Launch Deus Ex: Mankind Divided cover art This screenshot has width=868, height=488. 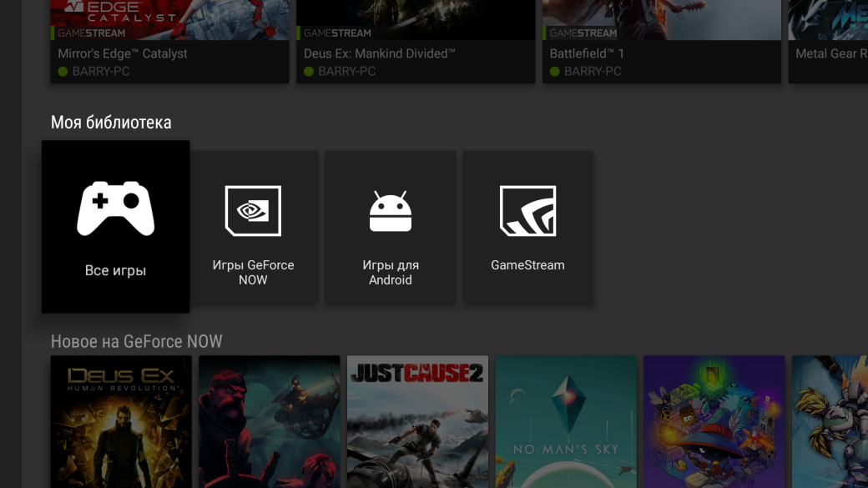click(416, 20)
